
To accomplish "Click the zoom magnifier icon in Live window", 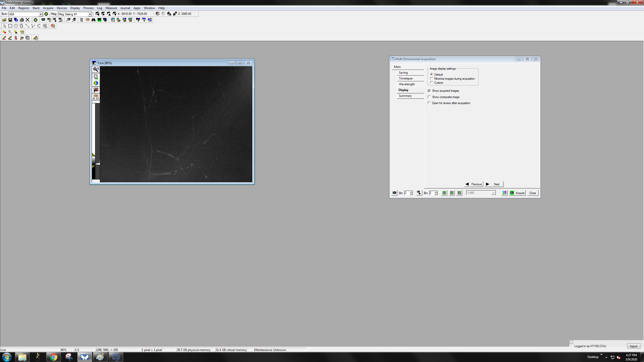I will point(96,69).
